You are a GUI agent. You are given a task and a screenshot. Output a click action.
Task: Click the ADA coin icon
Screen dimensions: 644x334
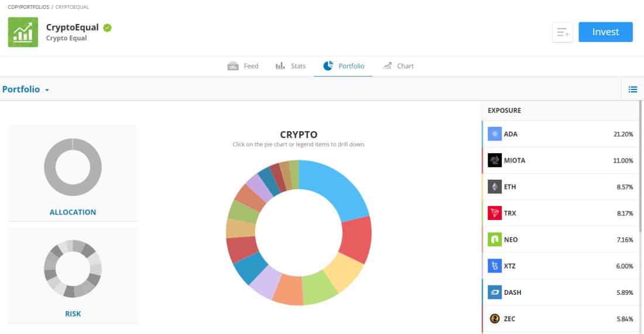(495, 134)
